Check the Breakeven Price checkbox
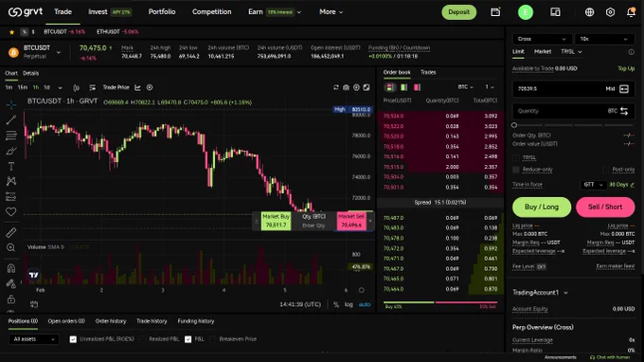The image size is (644, 362). (x=213, y=339)
